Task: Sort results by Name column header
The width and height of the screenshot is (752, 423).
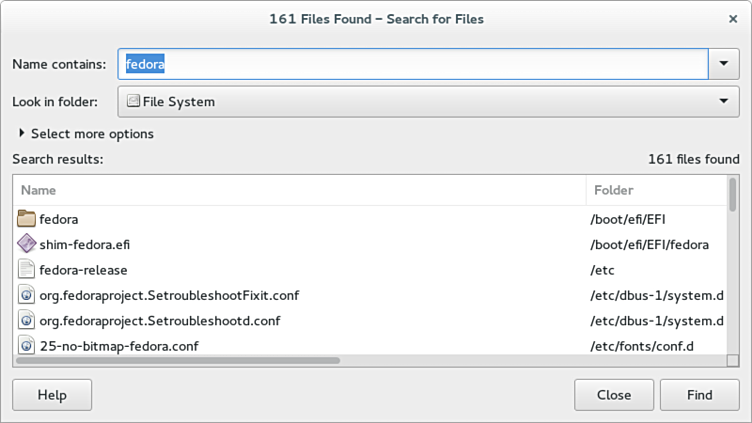Action: [300, 190]
